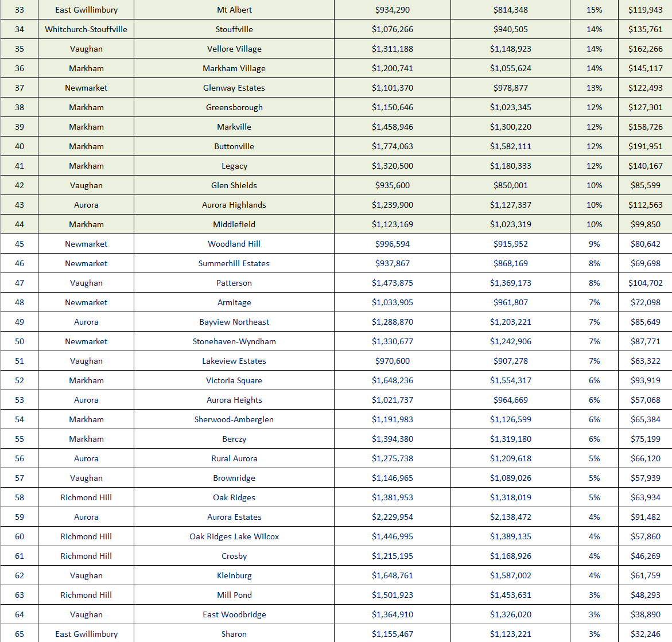The width and height of the screenshot is (672, 642).
Task: Select the $46,269 difference cell
Action: pos(645,556)
